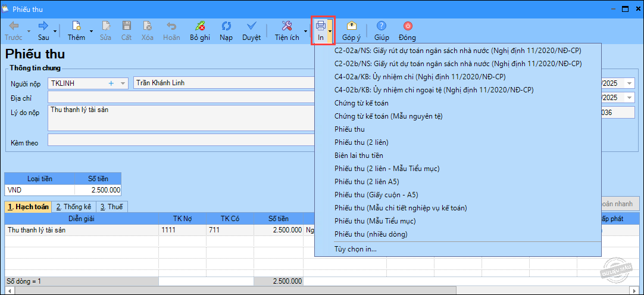
Task: Expand the Thêm dropdown arrow
Action: pos(91,31)
